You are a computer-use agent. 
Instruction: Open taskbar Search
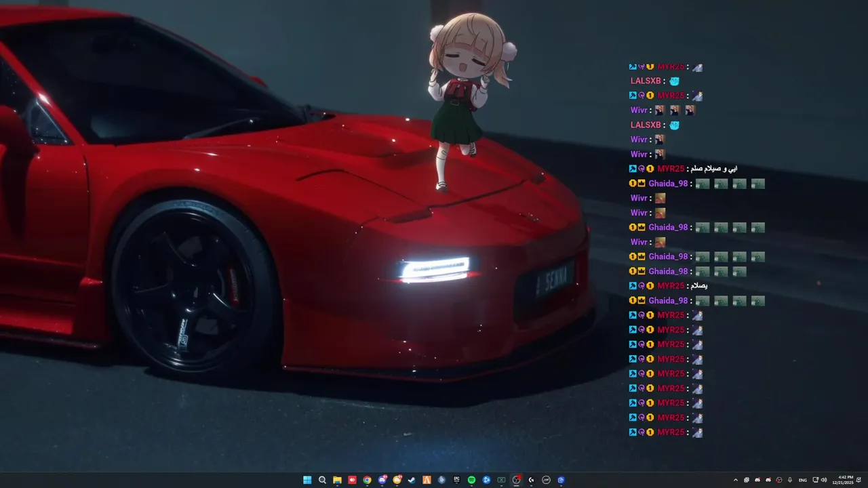[322, 480]
